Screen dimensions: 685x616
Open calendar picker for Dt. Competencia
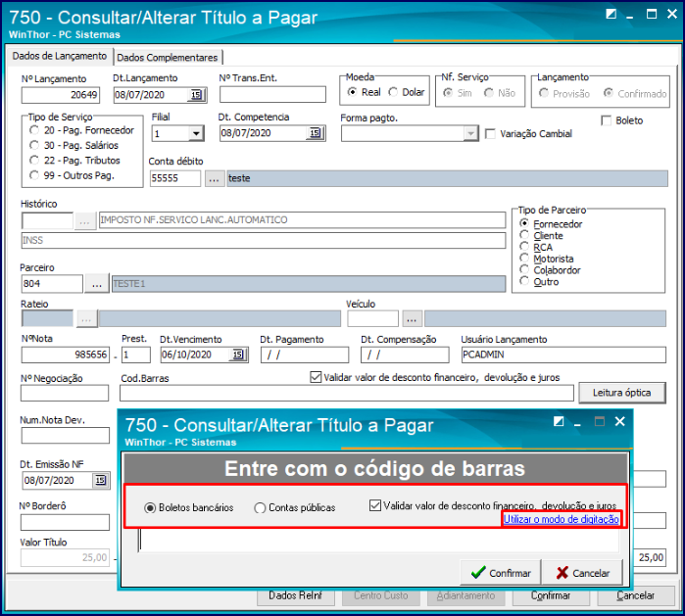(x=315, y=133)
